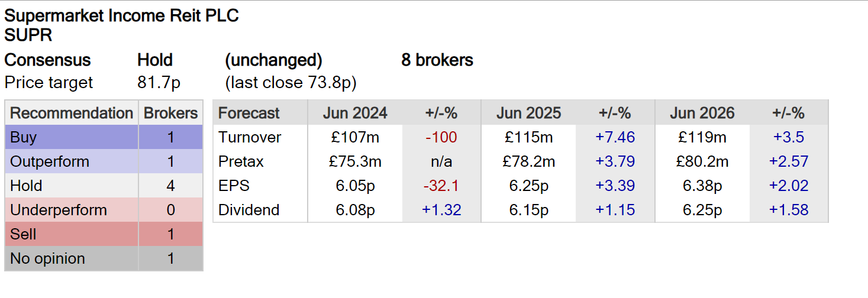Select the No opinion row

click(47, 259)
